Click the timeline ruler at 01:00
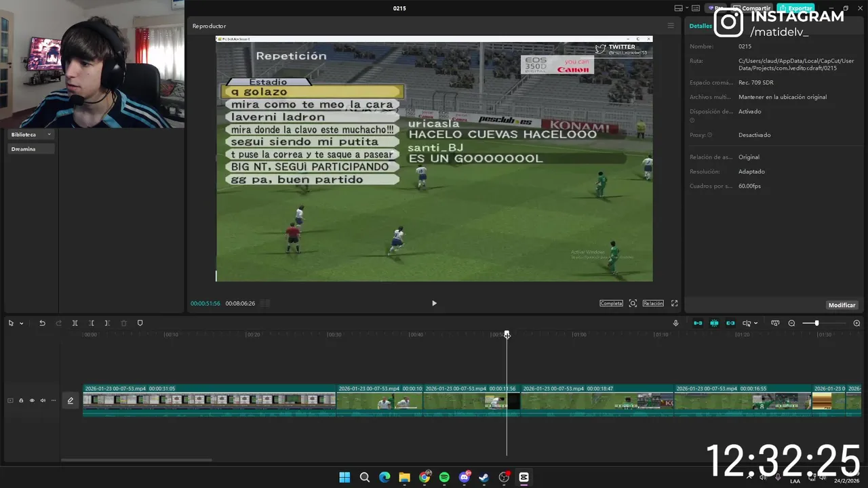868x488 pixels. tap(579, 335)
